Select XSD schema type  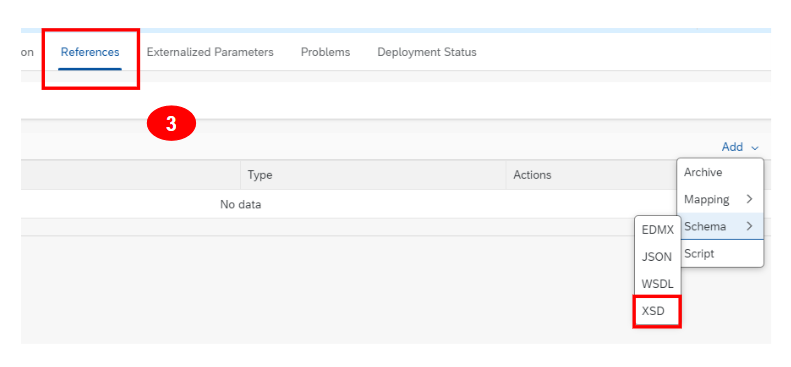657,311
